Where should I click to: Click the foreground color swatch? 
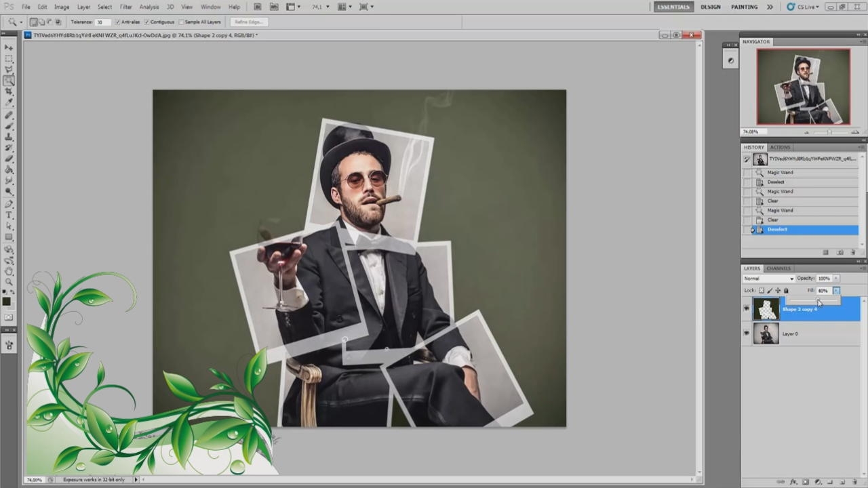(x=7, y=302)
